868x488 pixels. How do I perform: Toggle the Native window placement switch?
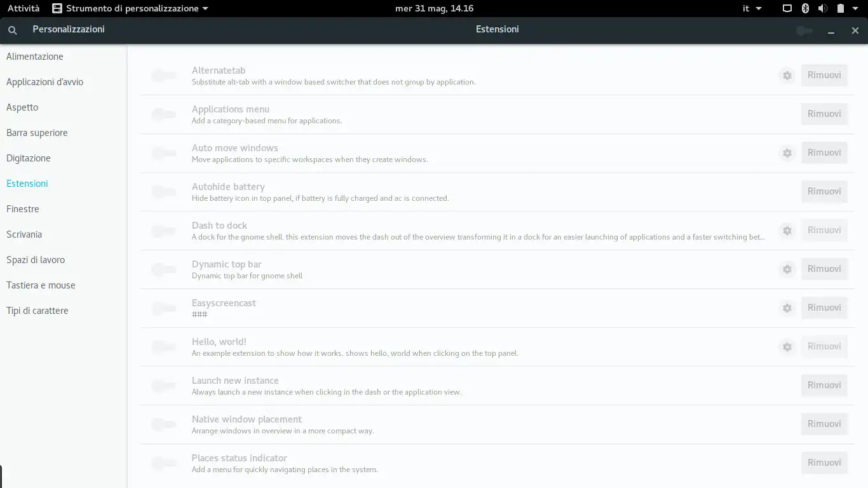pos(163,425)
